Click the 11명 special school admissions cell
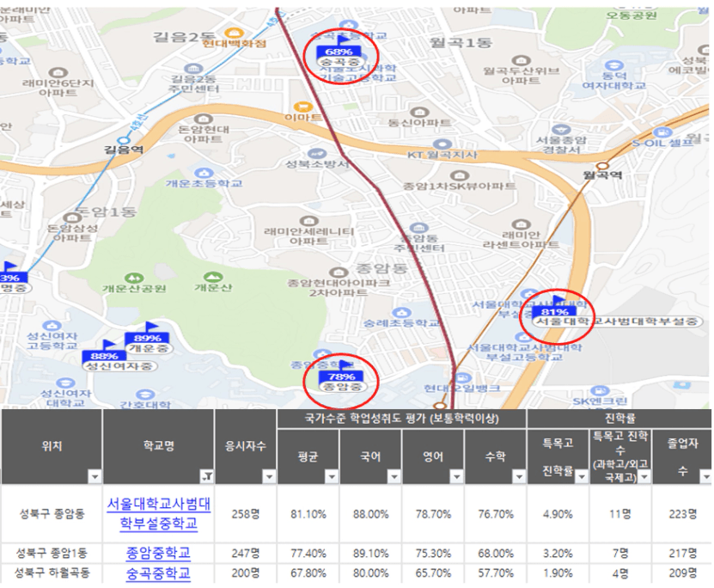The width and height of the screenshot is (714, 588). click(x=620, y=514)
